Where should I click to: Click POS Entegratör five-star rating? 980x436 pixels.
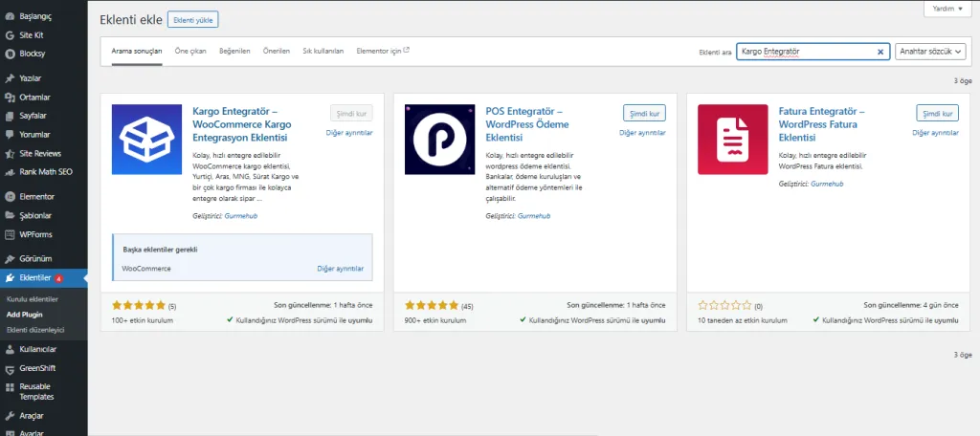(432, 305)
